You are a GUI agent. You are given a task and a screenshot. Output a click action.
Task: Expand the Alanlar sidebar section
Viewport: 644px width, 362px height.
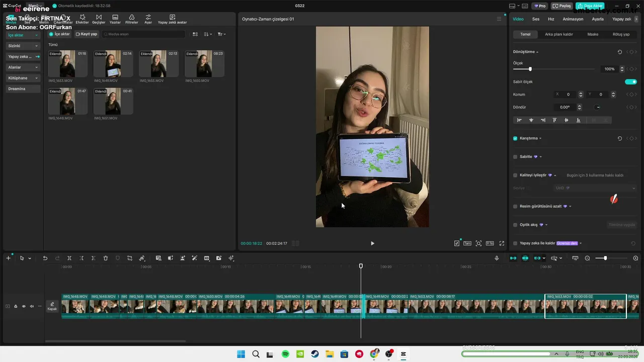pyautogui.click(x=23, y=67)
